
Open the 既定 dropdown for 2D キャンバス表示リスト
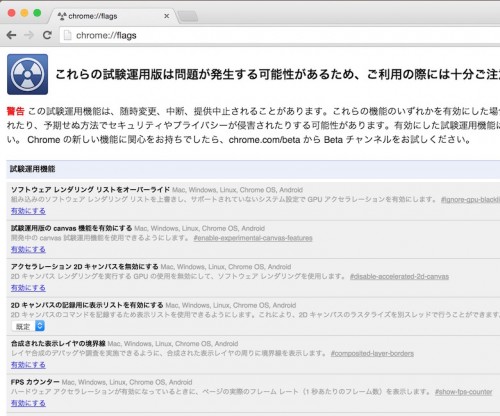[28, 326]
